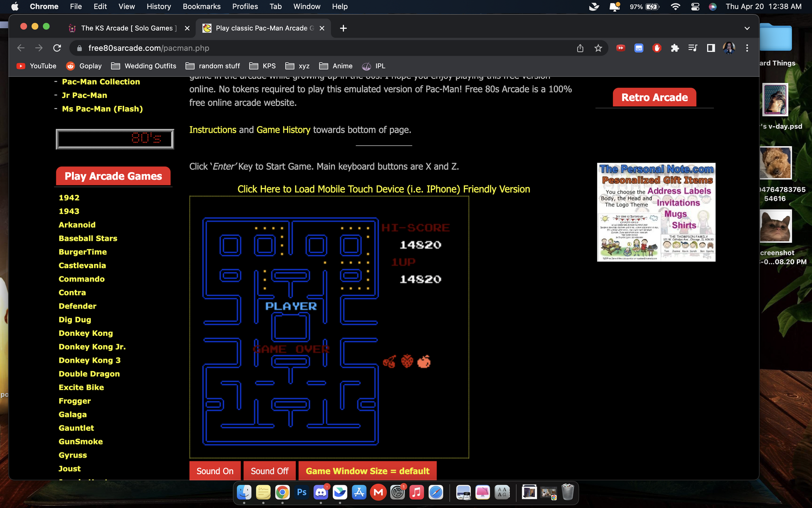Turn game sound off
The height and width of the screenshot is (508, 812).
point(270,471)
